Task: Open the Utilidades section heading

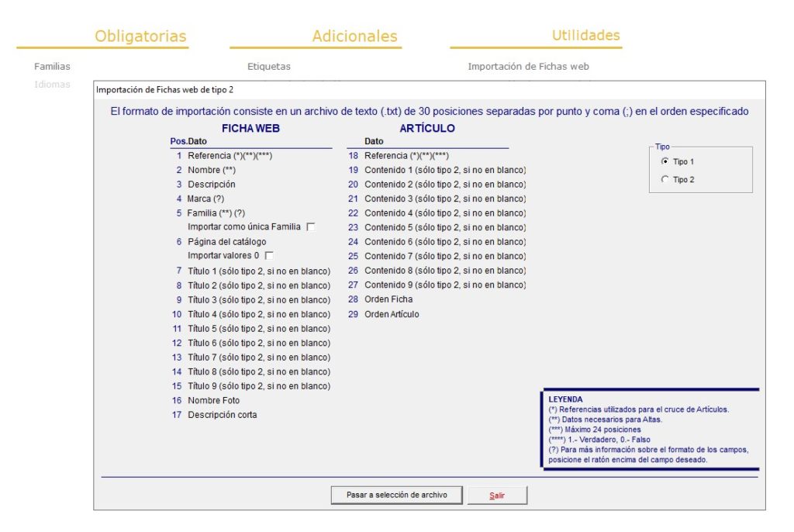Action: coord(586,35)
